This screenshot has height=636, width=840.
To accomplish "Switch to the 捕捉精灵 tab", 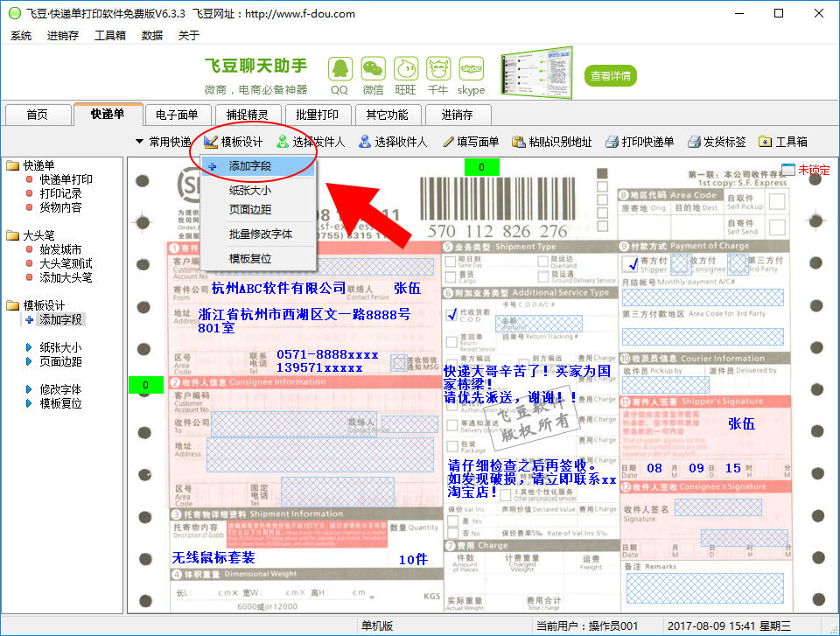I will click(x=247, y=115).
